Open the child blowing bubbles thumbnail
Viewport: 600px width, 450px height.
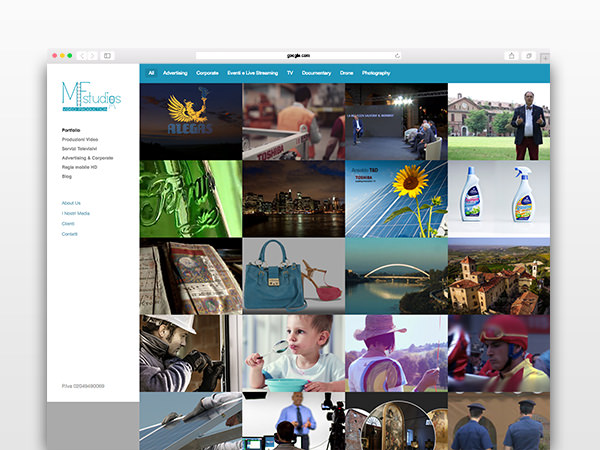[x=293, y=353]
